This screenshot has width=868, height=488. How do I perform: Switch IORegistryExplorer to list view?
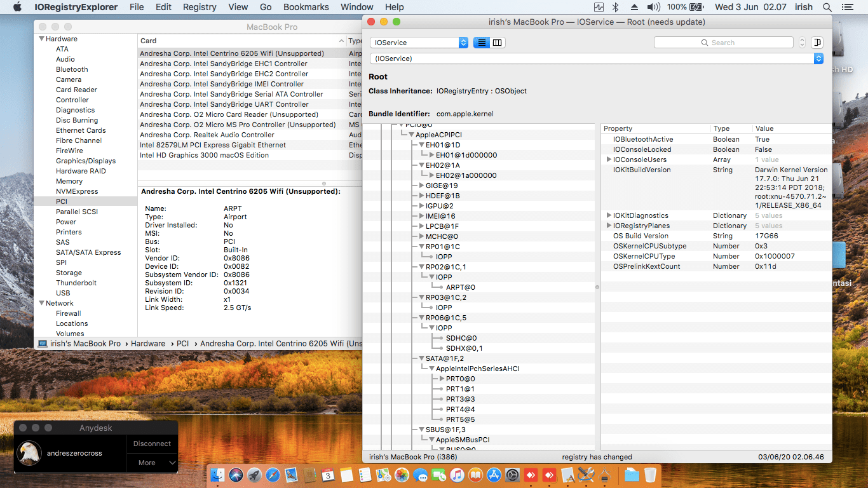(482, 43)
